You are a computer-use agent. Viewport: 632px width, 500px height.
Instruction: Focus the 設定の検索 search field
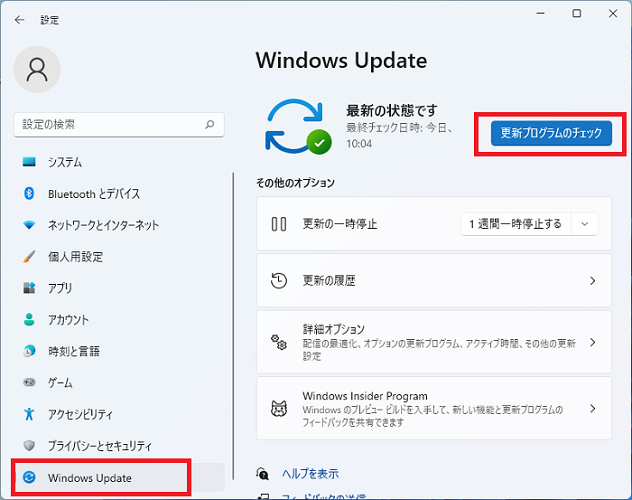pyautogui.click(x=119, y=124)
